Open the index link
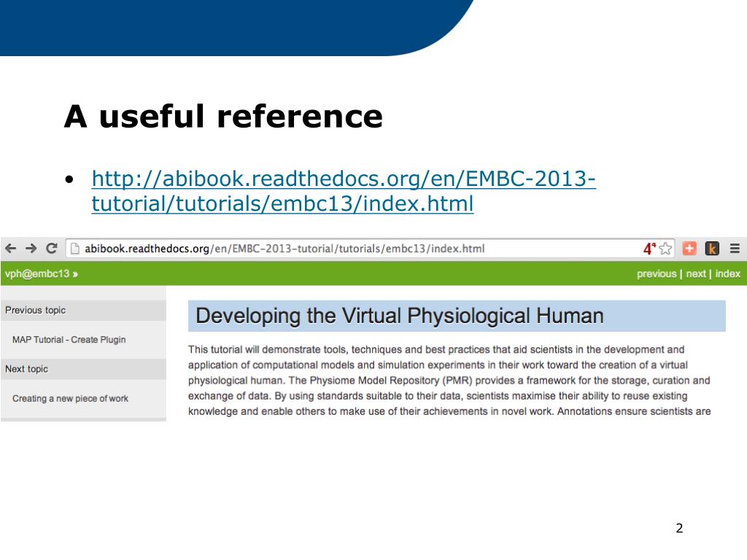 [727, 274]
